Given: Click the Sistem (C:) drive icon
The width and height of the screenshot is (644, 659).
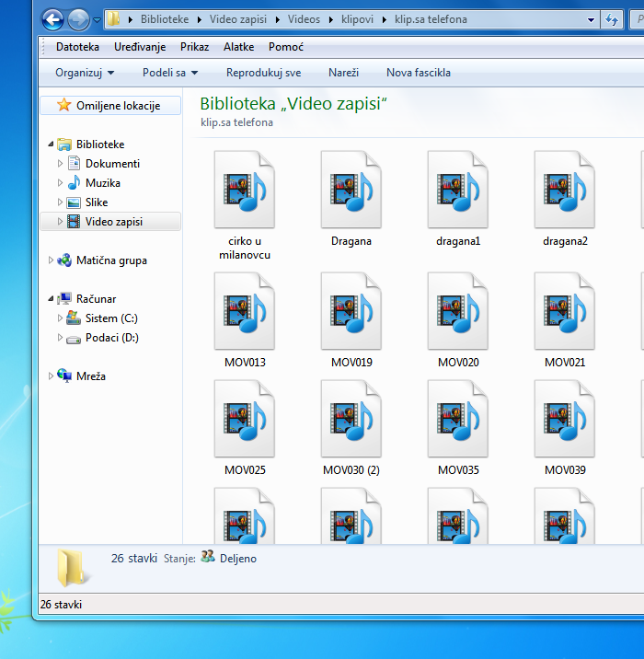Looking at the screenshot, I should [74, 318].
